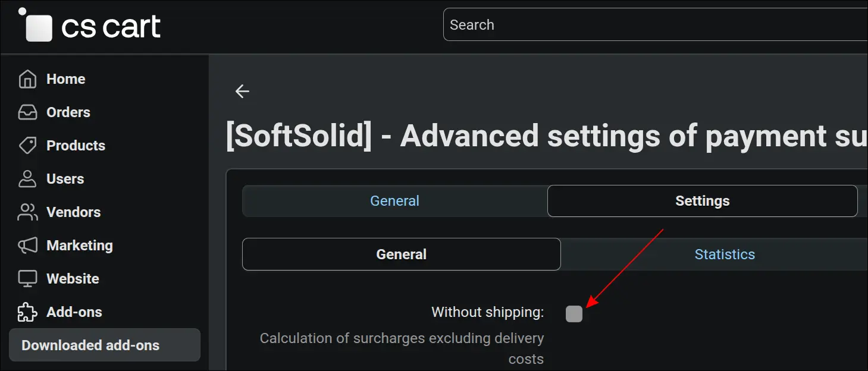Click the Users person icon
868x371 pixels.
pos(27,179)
